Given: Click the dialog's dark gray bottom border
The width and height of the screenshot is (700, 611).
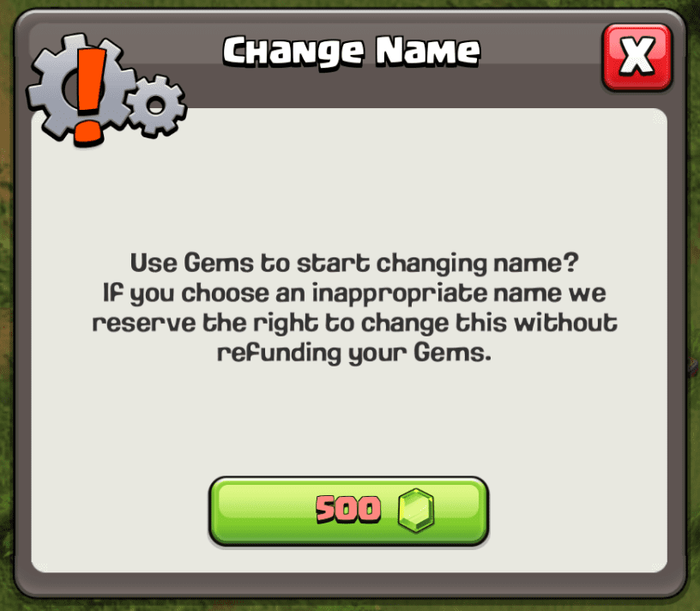Looking at the screenshot, I should (x=349, y=585).
